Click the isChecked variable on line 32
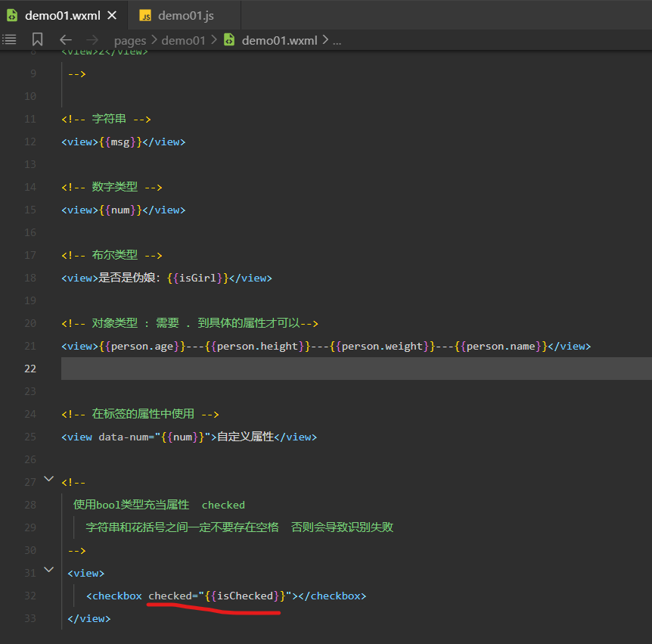This screenshot has width=652, height=644. pos(245,596)
